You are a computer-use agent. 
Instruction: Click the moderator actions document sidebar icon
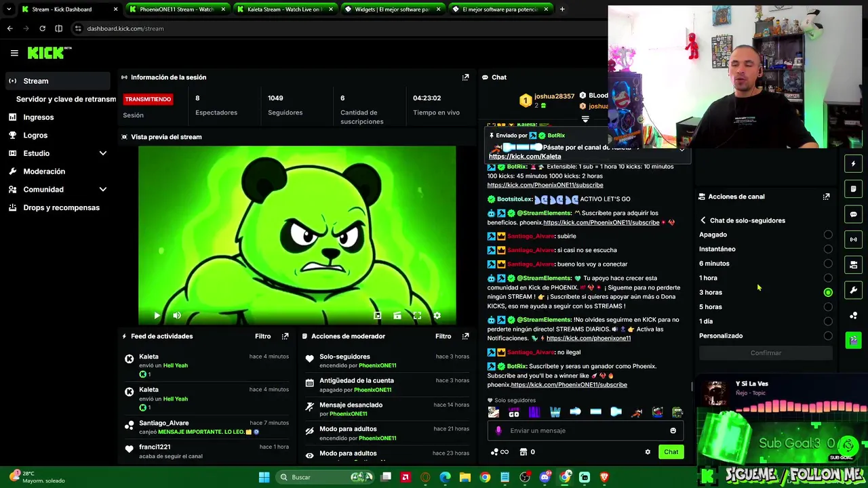point(853,188)
